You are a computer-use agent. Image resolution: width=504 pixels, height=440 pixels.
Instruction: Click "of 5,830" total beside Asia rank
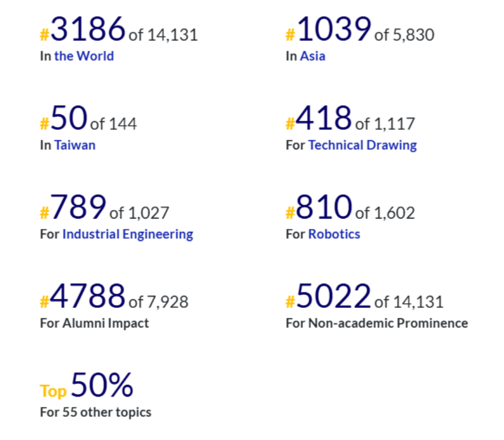404,35
